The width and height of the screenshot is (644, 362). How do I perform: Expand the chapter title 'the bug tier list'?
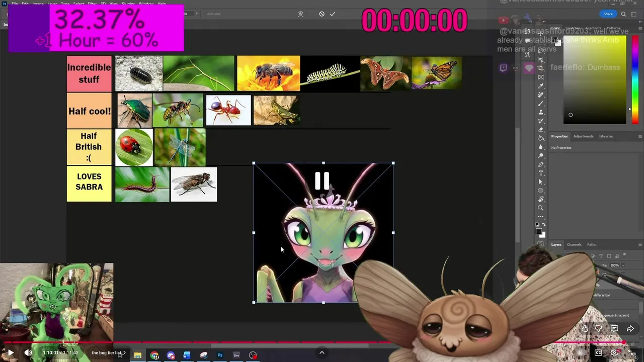pos(108,353)
